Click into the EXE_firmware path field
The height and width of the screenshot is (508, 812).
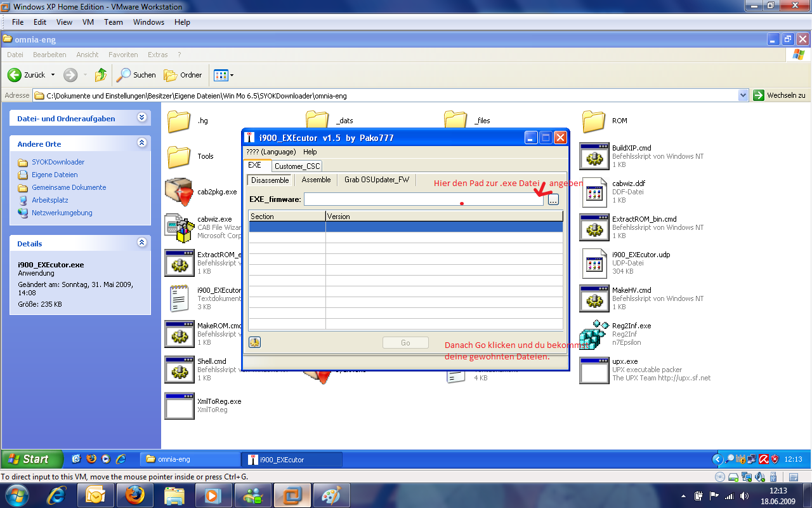(424, 199)
